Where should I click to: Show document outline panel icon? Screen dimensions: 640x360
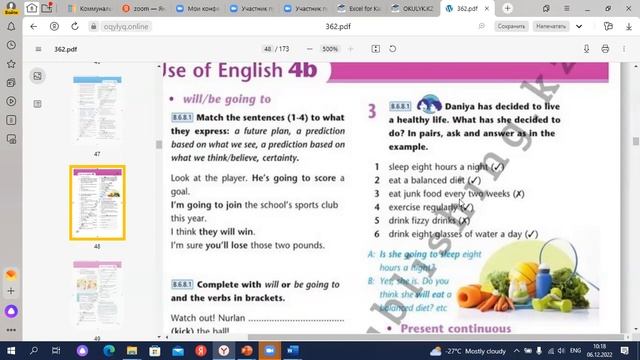(x=38, y=104)
